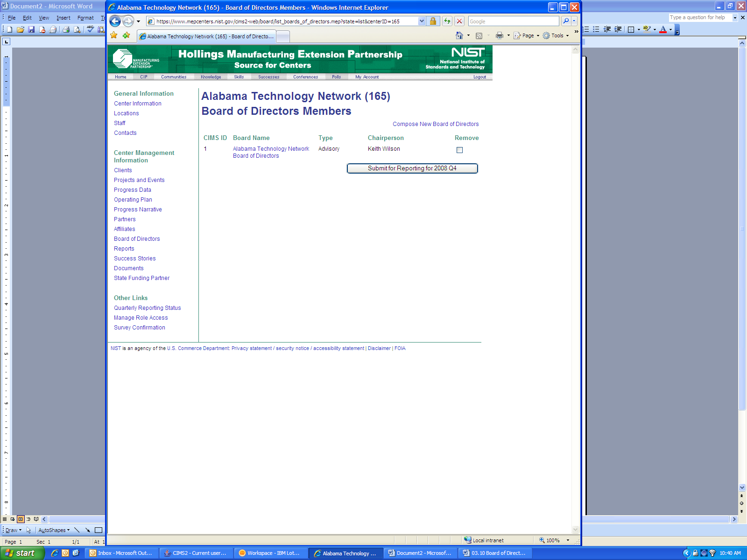The width and height of the screenshot is (747, 560).
Task: Click the Open folder icon in Word
Action: 21,29
